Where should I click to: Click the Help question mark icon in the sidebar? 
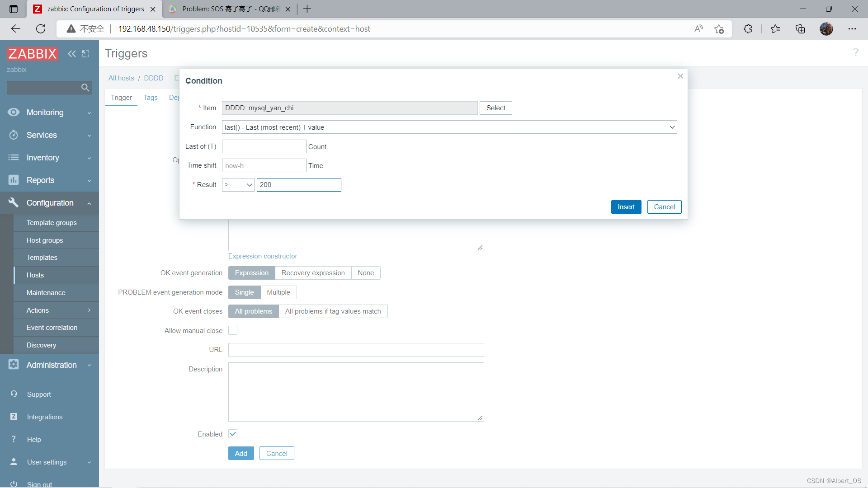tap(14, 439)
